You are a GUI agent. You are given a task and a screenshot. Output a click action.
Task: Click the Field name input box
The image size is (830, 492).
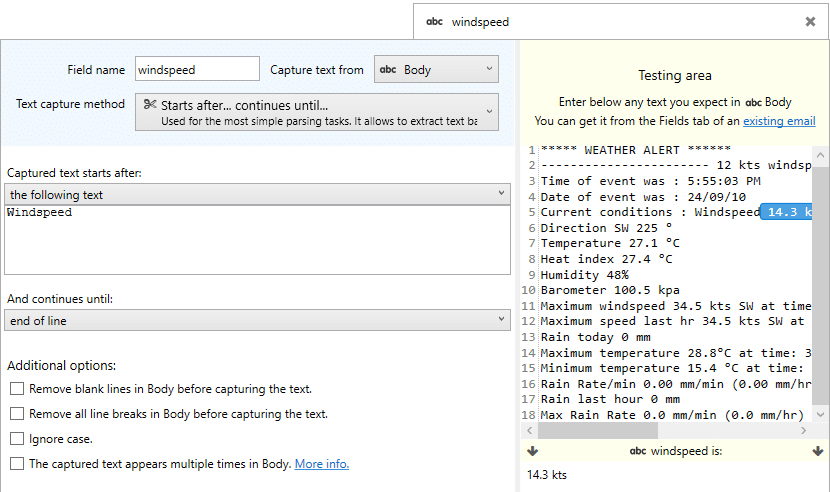point(197,69)
